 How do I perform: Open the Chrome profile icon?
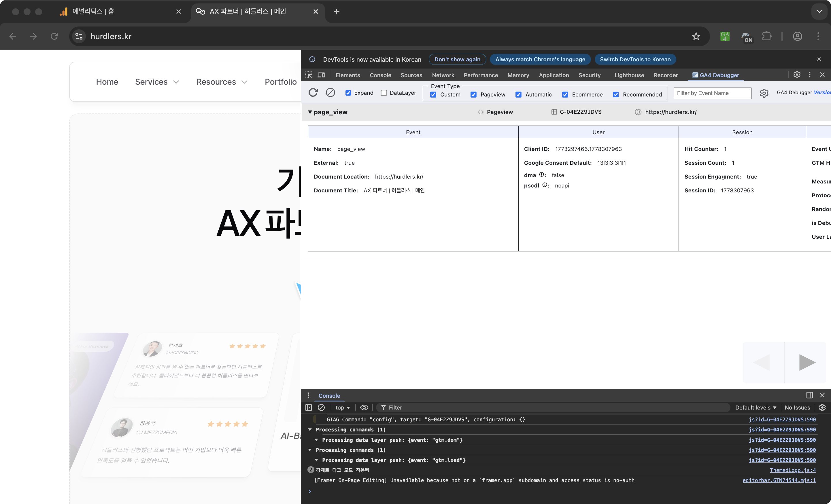(x=797, y=36)
